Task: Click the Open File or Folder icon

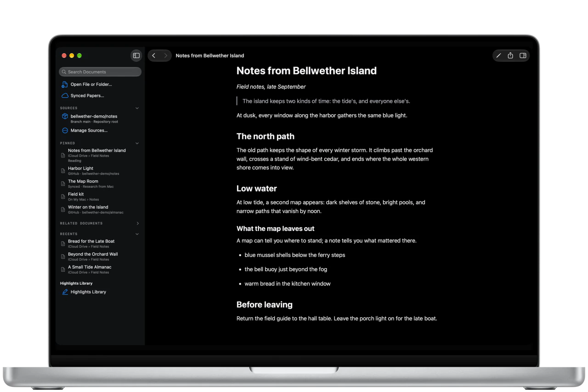Action: (x=65, y=84)
